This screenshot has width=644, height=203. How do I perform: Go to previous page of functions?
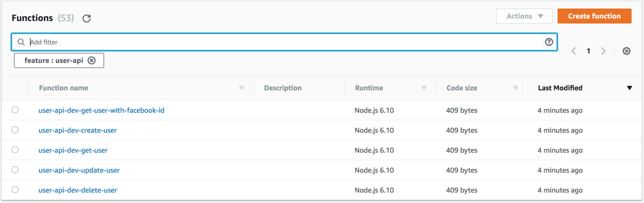tap(574, 51)
